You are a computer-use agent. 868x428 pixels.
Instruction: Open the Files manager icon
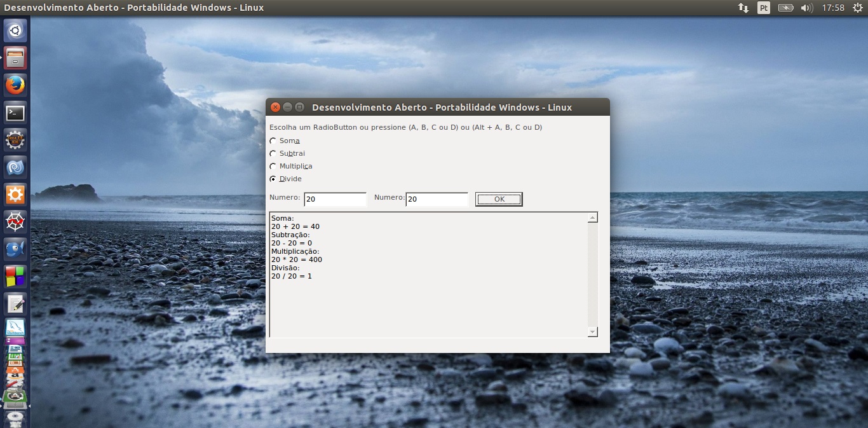15,58
